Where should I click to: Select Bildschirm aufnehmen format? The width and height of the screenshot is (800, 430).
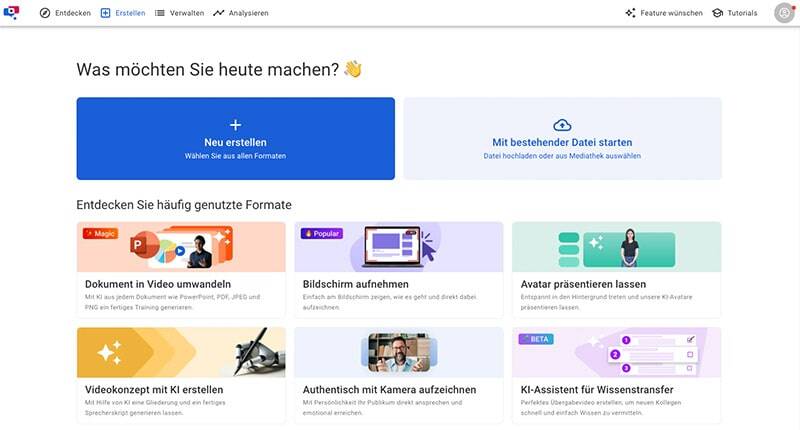(x=398, y=270)
